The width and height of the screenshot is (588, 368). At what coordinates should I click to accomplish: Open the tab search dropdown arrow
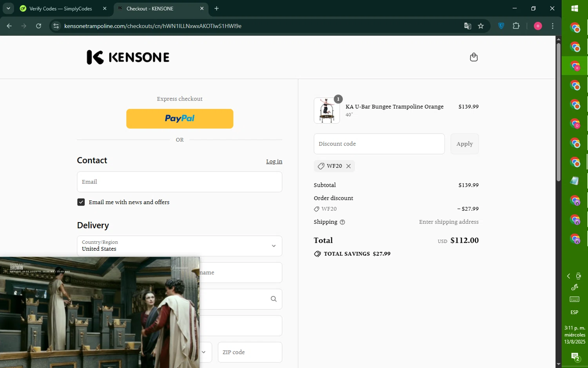(x=8, y=8)
